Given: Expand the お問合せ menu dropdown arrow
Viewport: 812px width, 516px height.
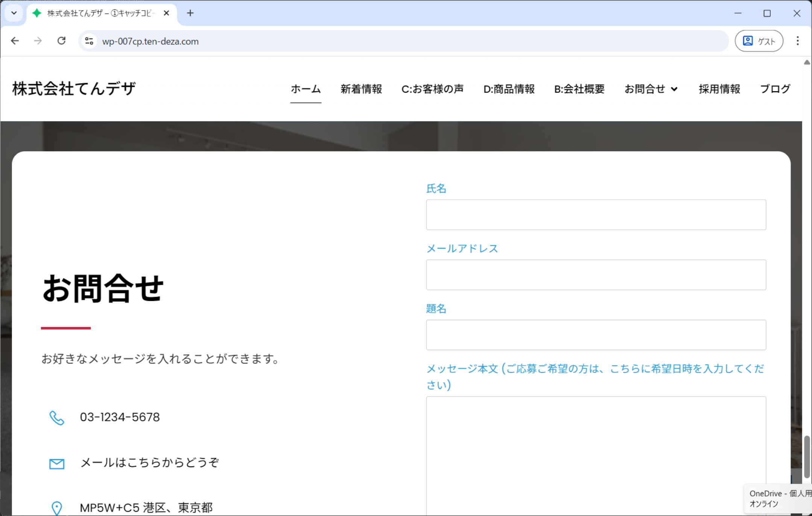Looking at the screenshot, I should click(674, 89).
